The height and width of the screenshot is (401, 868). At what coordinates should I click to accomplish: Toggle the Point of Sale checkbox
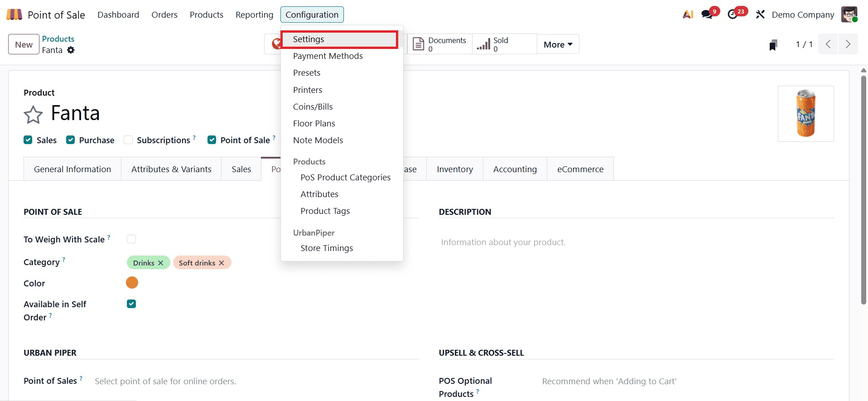(x=212, y=140)
